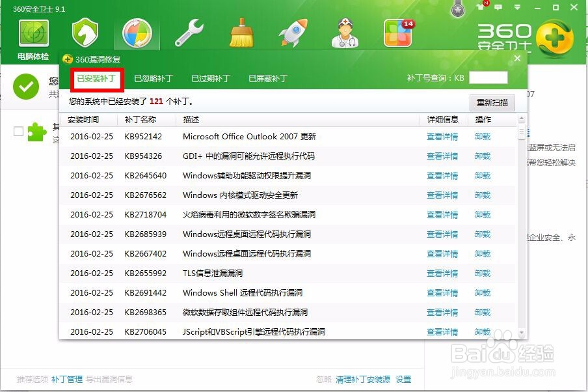The width and height of the screenshot is (588, 392).
Task: Sort by 补丁名称 column header
Action: coord(140,119)
